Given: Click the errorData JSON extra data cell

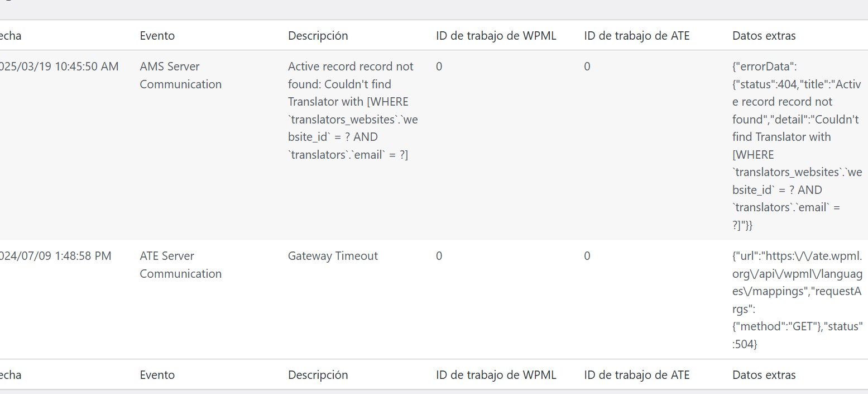Looking at the screenshot, I should (x=797, y=146).
